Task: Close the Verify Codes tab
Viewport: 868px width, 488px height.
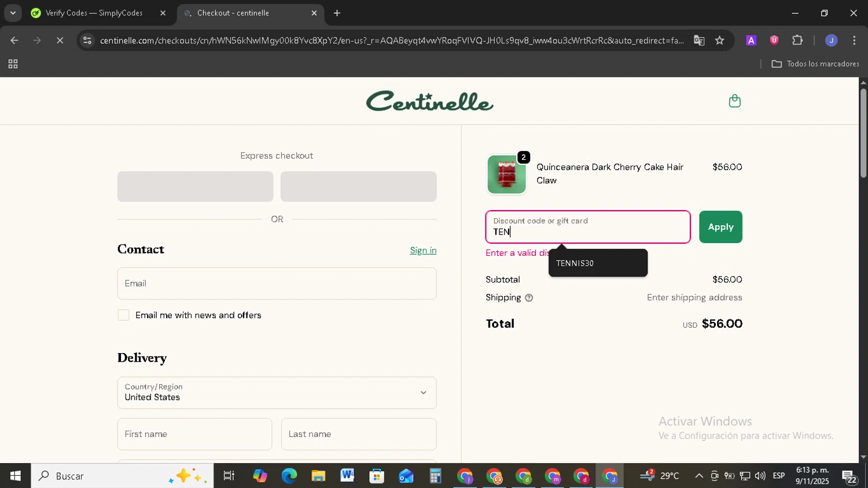Action: 163,13
